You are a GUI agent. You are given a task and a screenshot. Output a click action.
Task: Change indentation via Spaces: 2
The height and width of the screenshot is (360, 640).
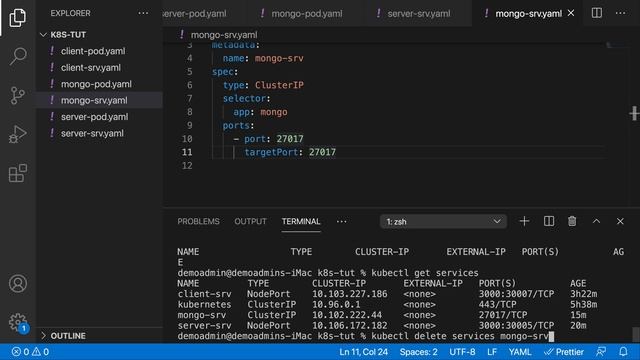[418, 352]
